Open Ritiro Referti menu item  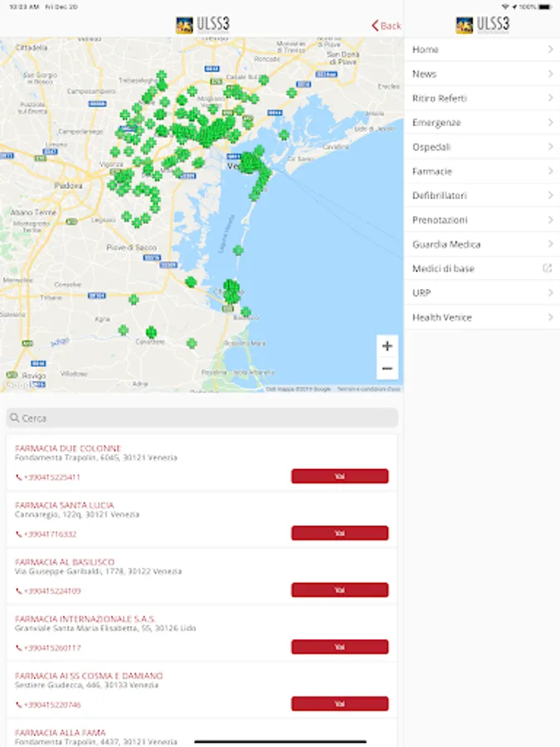[x=482, y=98]
